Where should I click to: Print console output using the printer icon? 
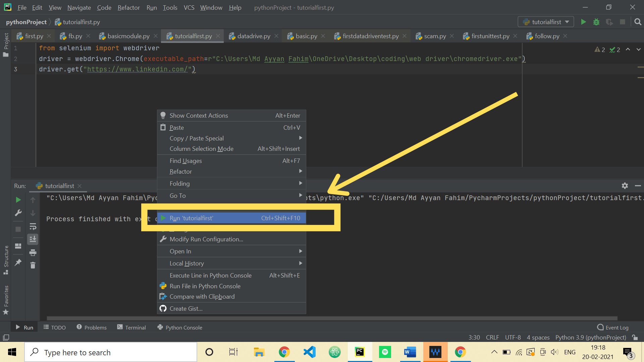click(x=33, y=253)
